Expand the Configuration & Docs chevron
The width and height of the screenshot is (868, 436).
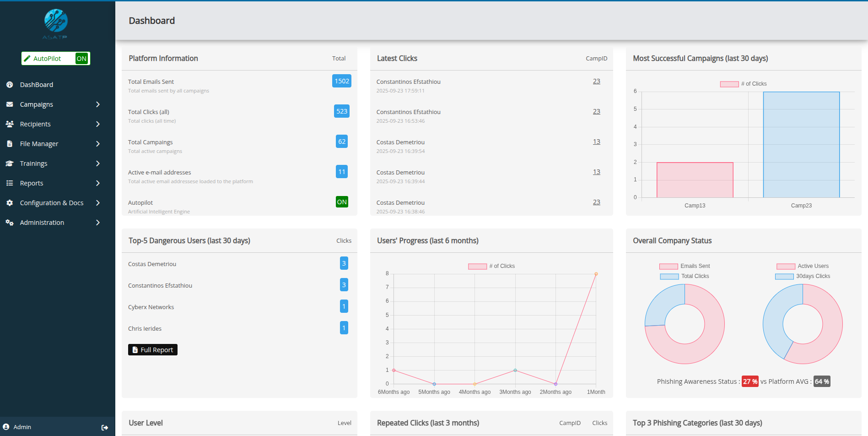[98, 203]
